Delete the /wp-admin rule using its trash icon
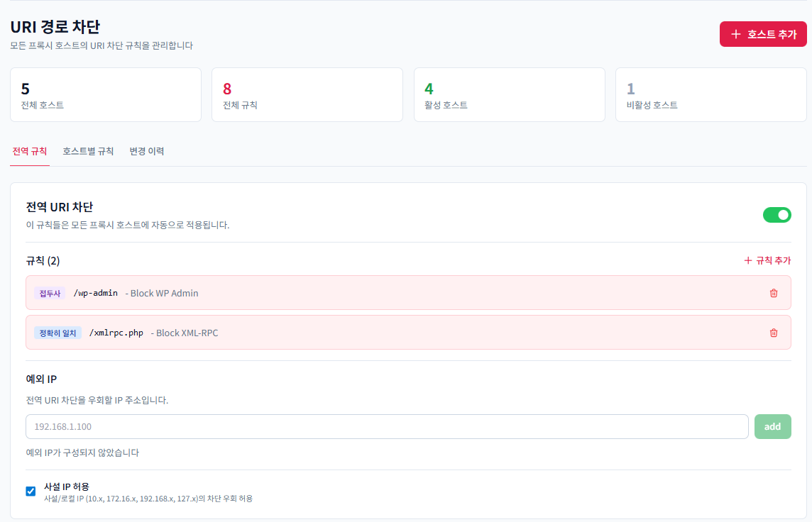The height and width of the screenshot is (522, 812). [774, 292]
